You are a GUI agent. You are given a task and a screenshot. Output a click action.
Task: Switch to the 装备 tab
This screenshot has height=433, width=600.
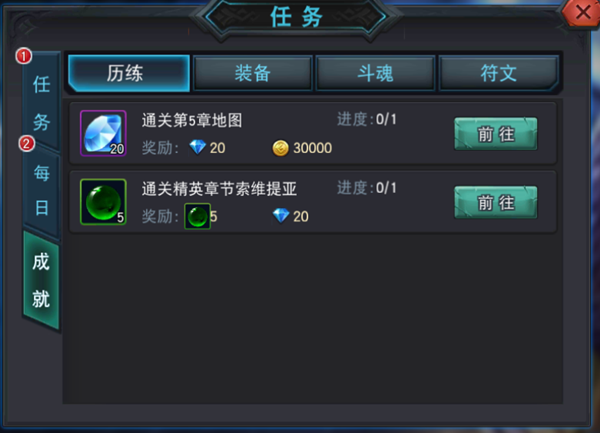coord(253,73)
